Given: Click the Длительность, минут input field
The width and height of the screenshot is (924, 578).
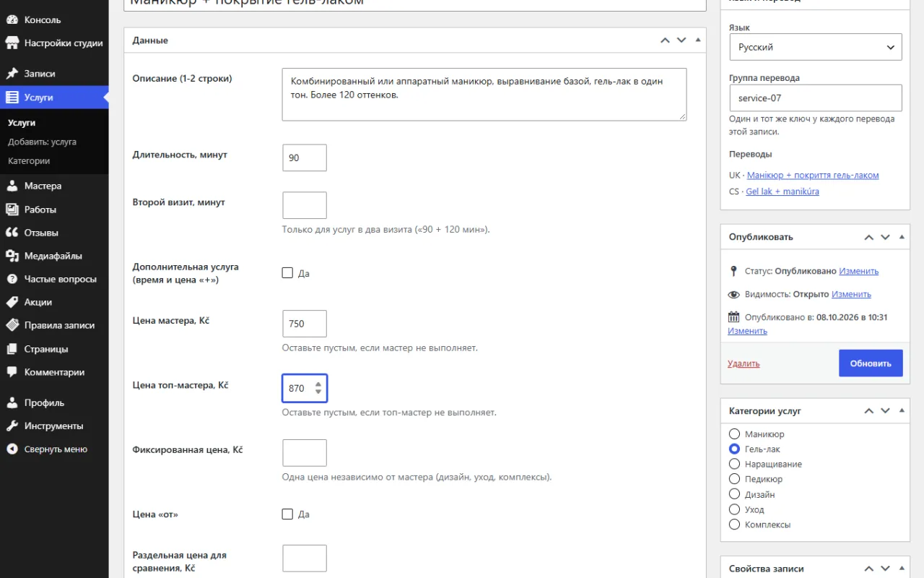Looking at the screenshot, I should point(305,158).
